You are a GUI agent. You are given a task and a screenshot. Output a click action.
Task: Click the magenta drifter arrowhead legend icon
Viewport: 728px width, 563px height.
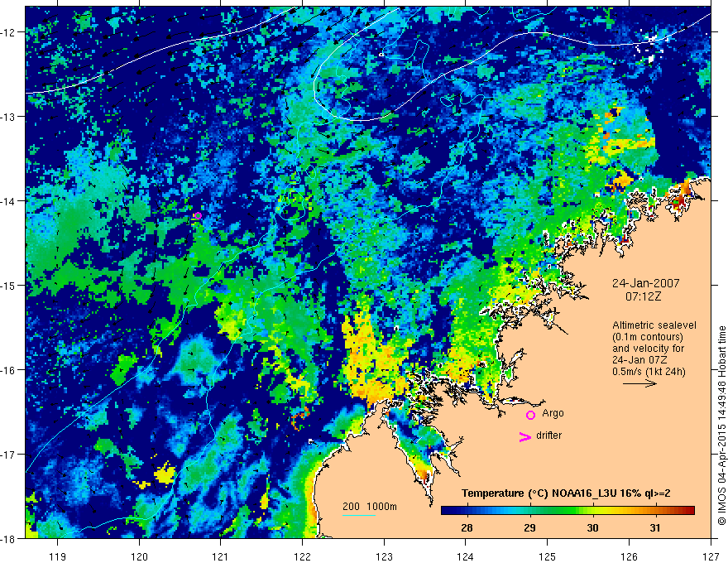pos(525,437)
